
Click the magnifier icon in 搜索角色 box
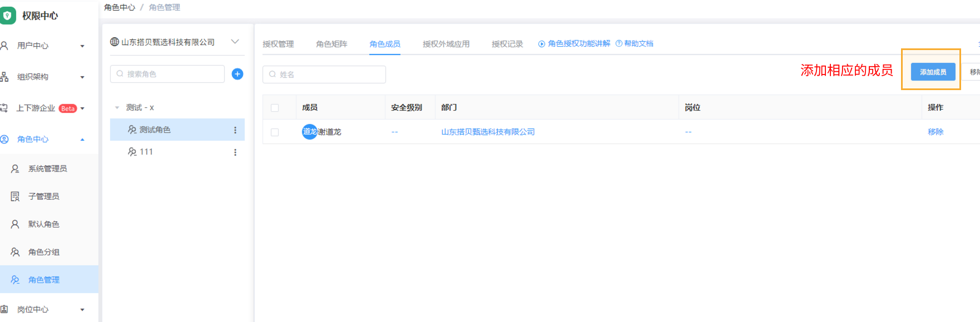pos(120,74)
